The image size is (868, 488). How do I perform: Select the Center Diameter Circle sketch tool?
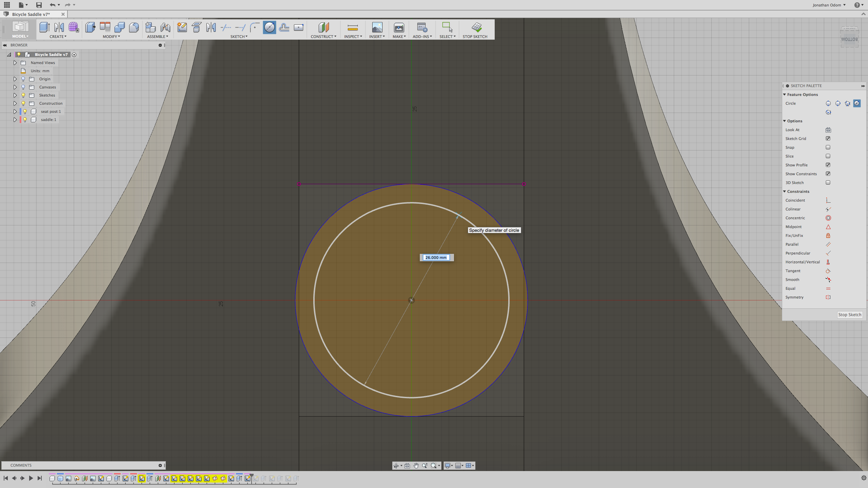pos(269,27)
